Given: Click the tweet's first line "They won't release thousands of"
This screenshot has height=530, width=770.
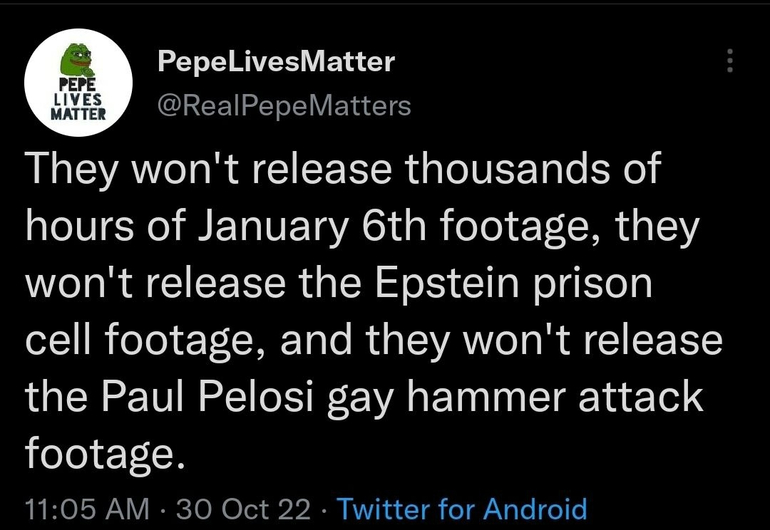Looking at the screenshot, I should point(342,168).
